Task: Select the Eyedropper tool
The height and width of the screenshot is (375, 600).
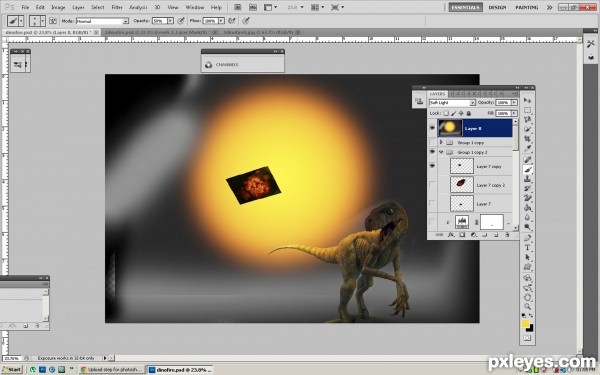Action: pyautogui.click(x=527, y=148)
